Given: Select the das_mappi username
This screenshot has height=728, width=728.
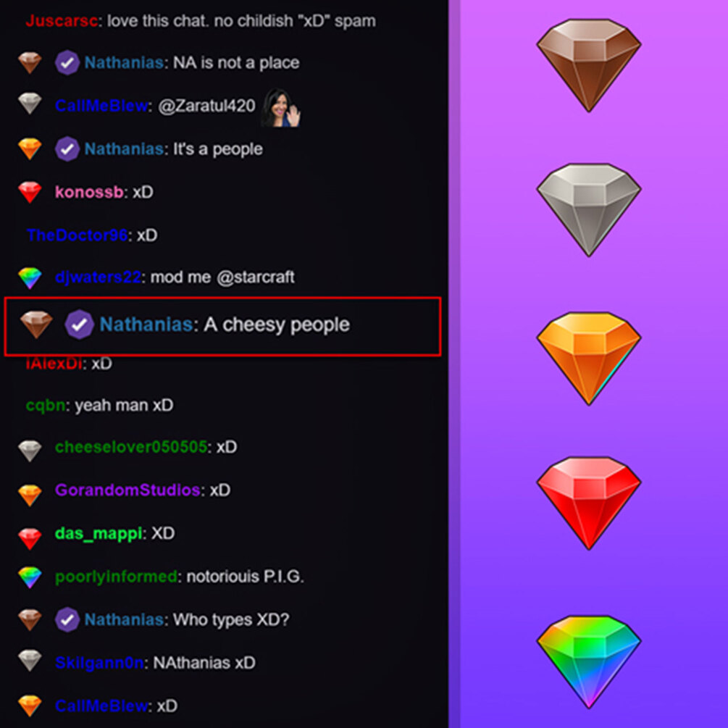Looking at the screenshot, I should (x=99, y=533).
